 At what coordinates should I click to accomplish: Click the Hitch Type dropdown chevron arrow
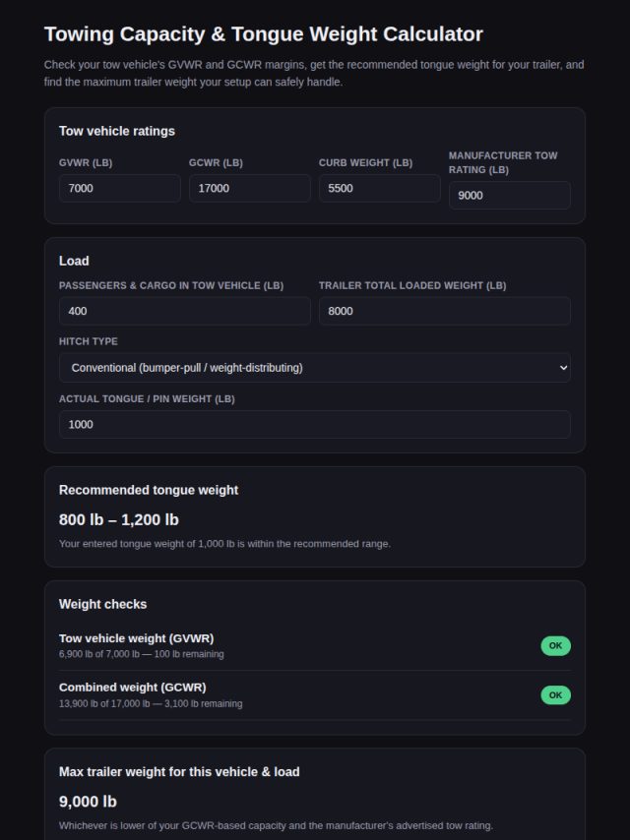coord(563,368)
